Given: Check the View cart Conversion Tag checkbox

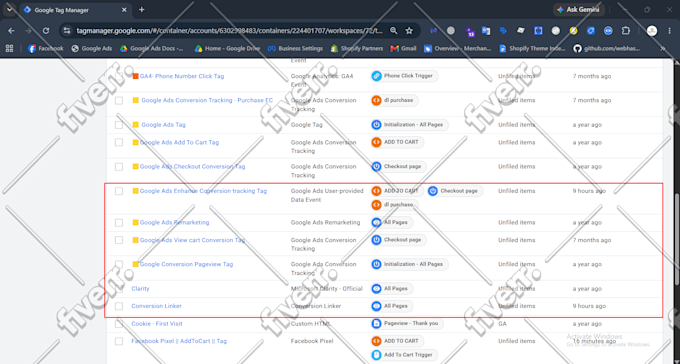Looking at the screenshot, I should point(119,240).
